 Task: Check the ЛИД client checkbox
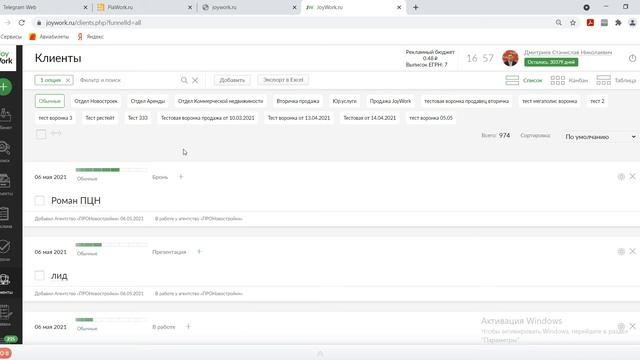pyautogui.click(x=39, y=276)
